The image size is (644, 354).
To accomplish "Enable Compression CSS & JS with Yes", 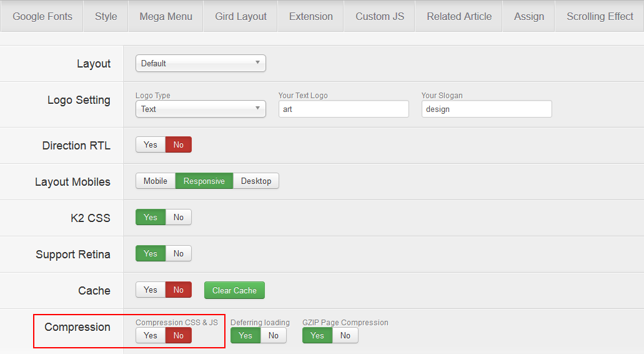I will point(151,335).
